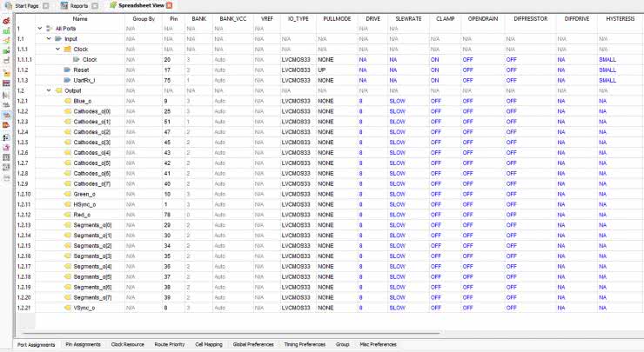This screenshot has height=352, width=644.
Task: Open the Global Preferences tab
Action: (252, 344)
